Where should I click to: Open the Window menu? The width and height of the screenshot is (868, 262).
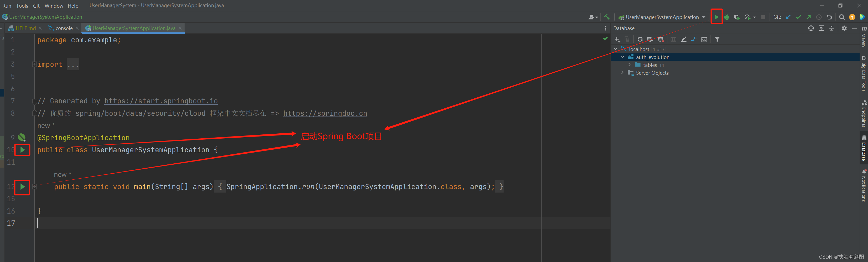54,6
